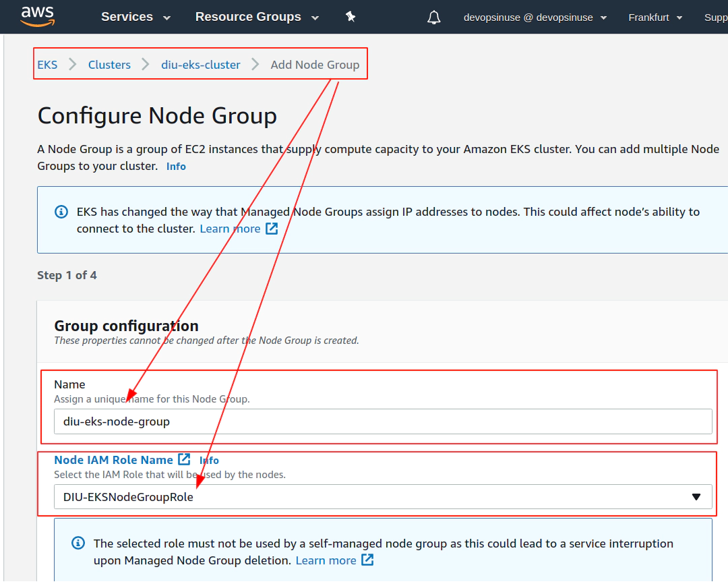Screen dimensions: 728x586
Task: Open the AWS console home logo
Action: click(x=38, y=17)
